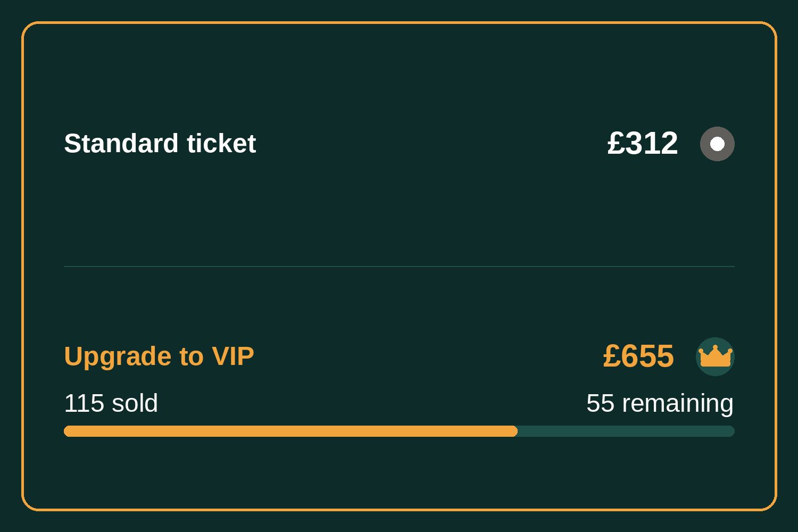Click the white dot inside the radio button
Screen dimensions: 798x532
[717, 144]
